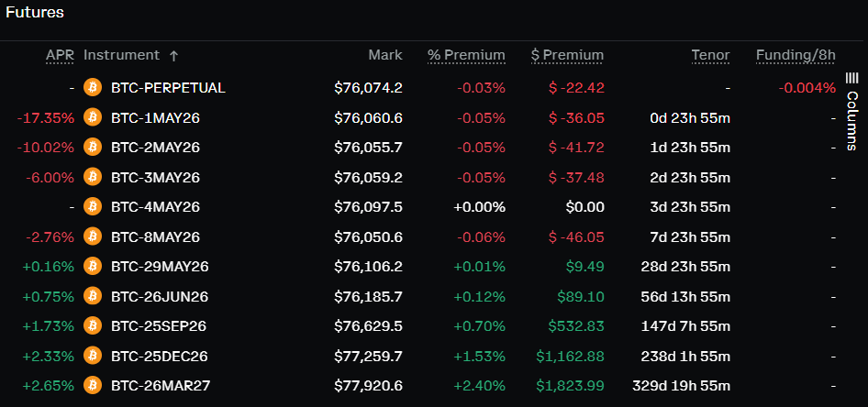Click the $9.49 premium value
This screenshot has width=868, height=407.
585,267
